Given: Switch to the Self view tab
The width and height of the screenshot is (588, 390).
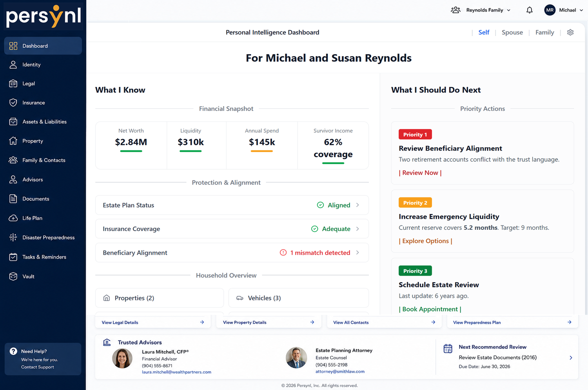Looking at the screenshot, I should [484, 32].
